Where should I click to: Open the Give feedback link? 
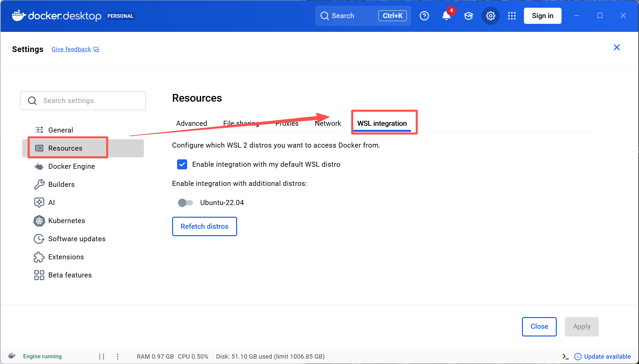tap(71, 49)
